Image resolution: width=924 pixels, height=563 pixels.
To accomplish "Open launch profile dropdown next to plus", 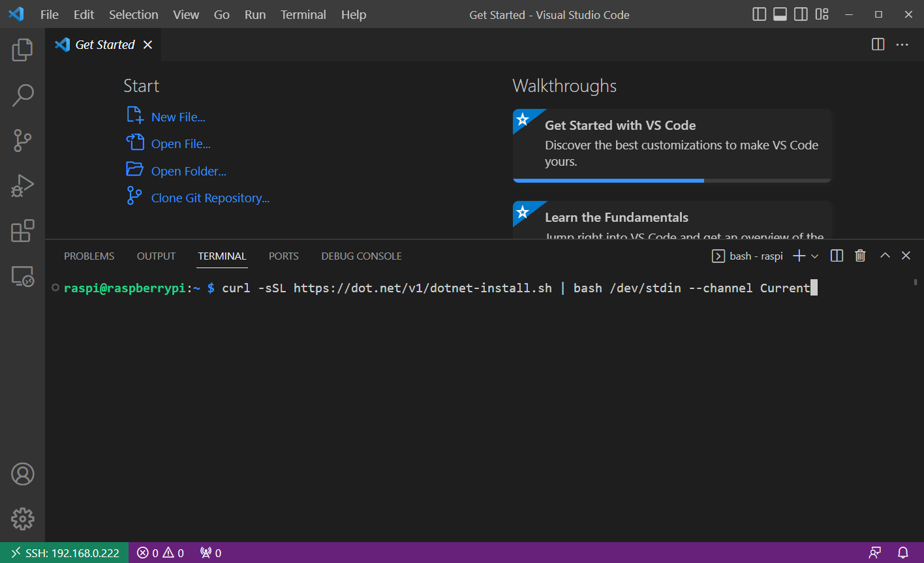I will (x=815, y=256).
